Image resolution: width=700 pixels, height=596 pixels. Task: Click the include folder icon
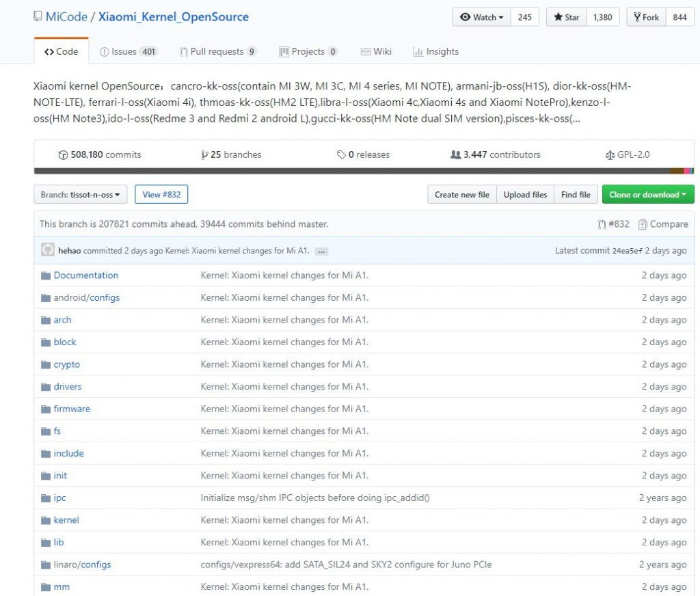(46, 454)
